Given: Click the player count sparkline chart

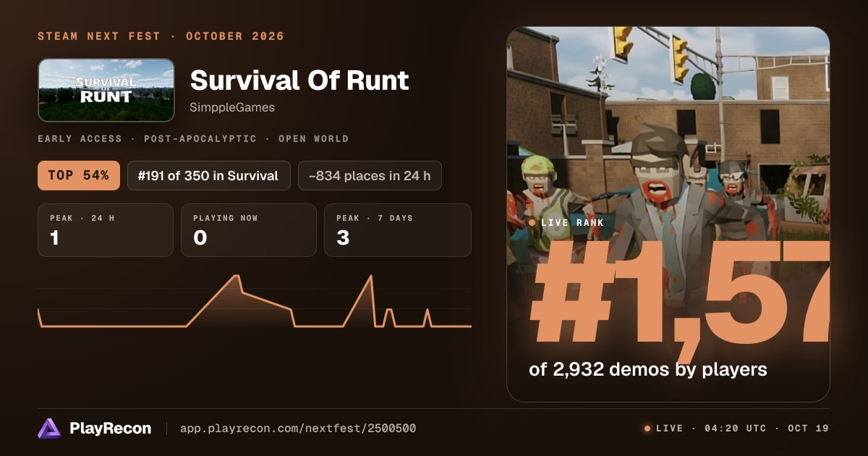Looking at the screenshot, I should [x=255, y=302].
